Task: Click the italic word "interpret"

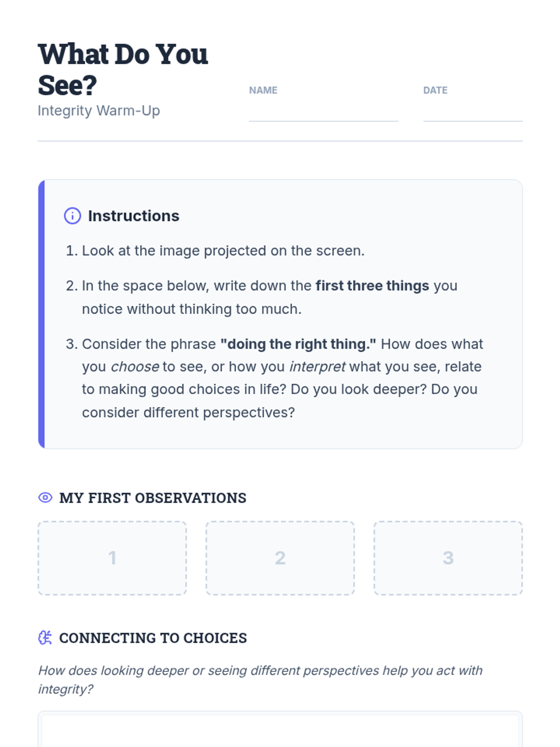Action: (x=317, y=367)
